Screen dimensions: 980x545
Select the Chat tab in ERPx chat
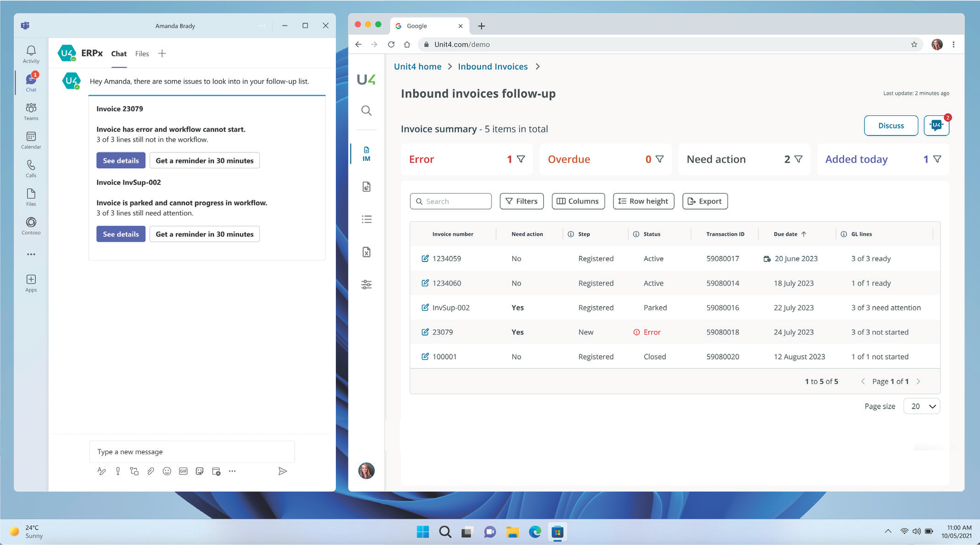pos(119,53)
